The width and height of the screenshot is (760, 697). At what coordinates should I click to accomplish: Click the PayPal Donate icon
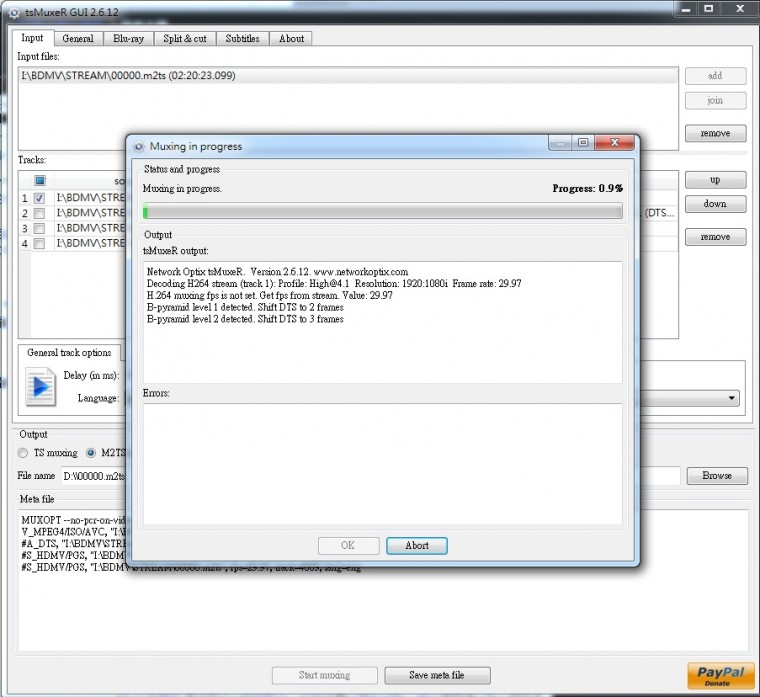point(720,675)
